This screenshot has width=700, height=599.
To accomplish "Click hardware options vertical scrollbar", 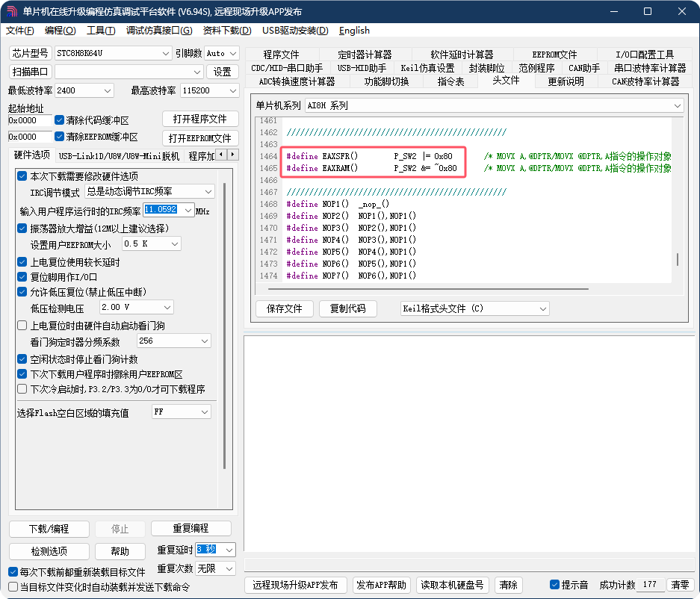I will point(224,326).
